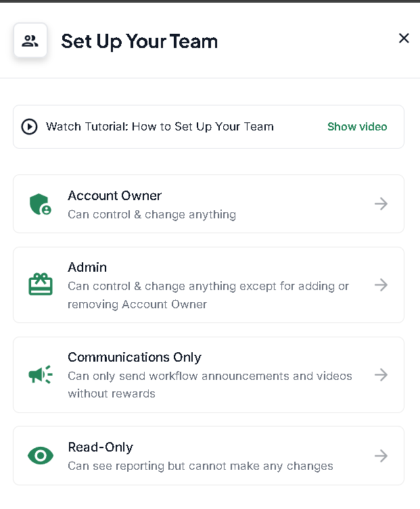Click the 'Can only send workflow announcements' description
The image size is (420, 509).
click(210, 385)
